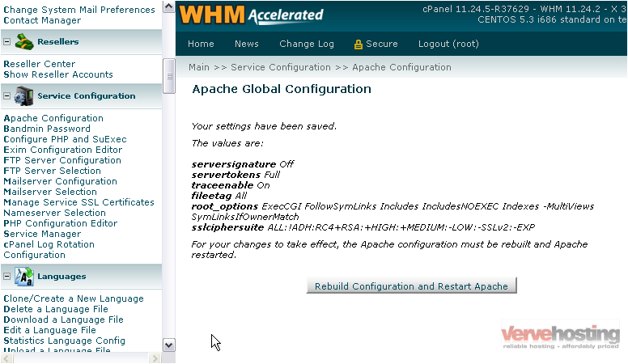Screen dimensions: 628x364
Task: Open Contact Manager link
Action: (42, 20)
